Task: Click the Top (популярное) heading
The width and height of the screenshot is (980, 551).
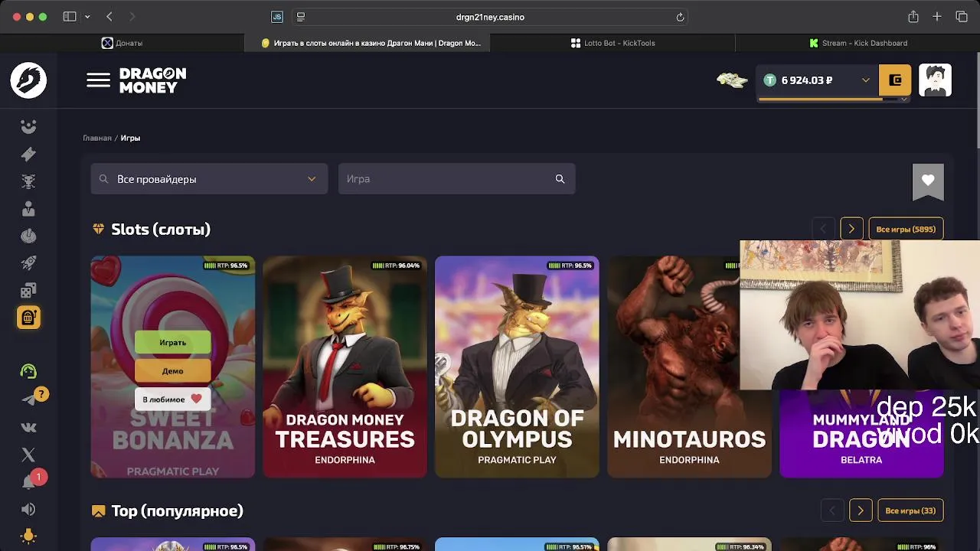Action: click(x=177, y=510)
